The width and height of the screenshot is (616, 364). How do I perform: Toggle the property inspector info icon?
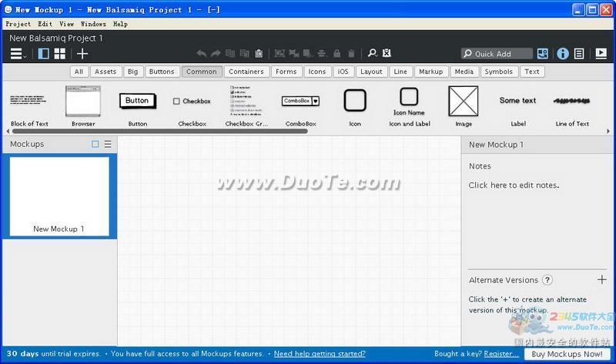point(563,53)
